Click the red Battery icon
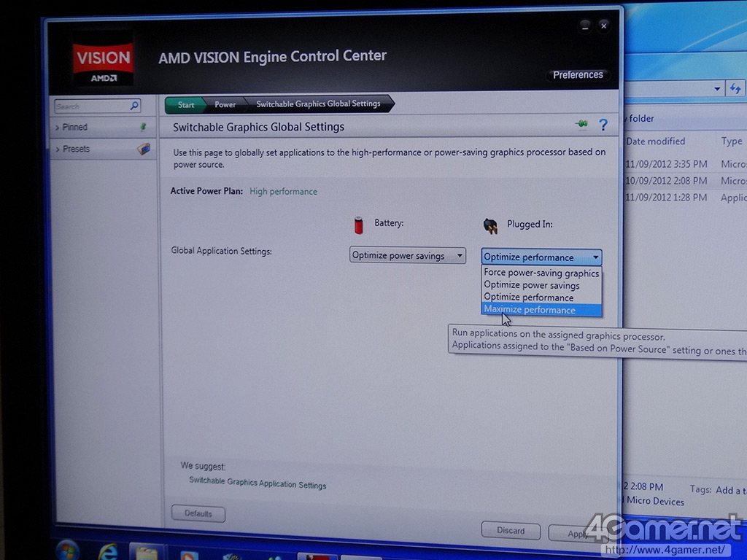747x560 pixels. click(359, 225)
